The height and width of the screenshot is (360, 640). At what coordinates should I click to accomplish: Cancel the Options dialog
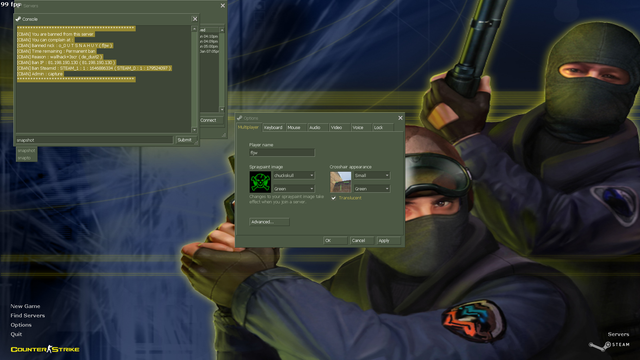tap(362, 241)
